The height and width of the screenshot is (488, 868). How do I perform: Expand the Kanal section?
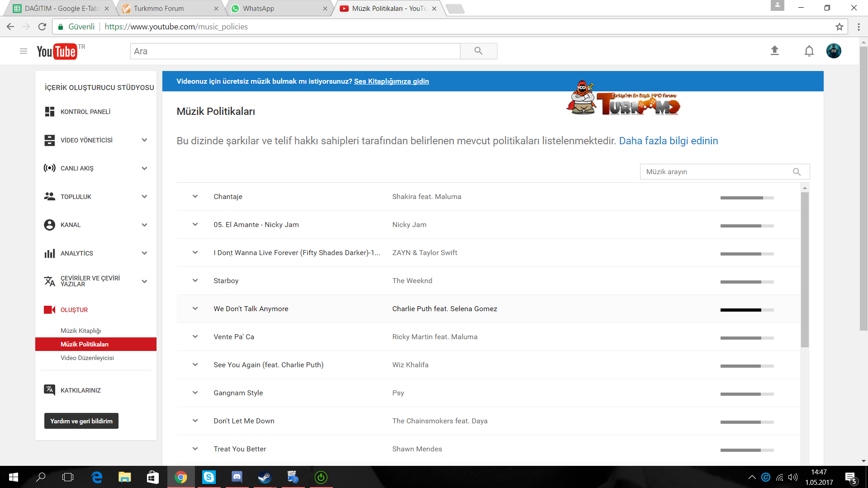(x=144, y=225)
